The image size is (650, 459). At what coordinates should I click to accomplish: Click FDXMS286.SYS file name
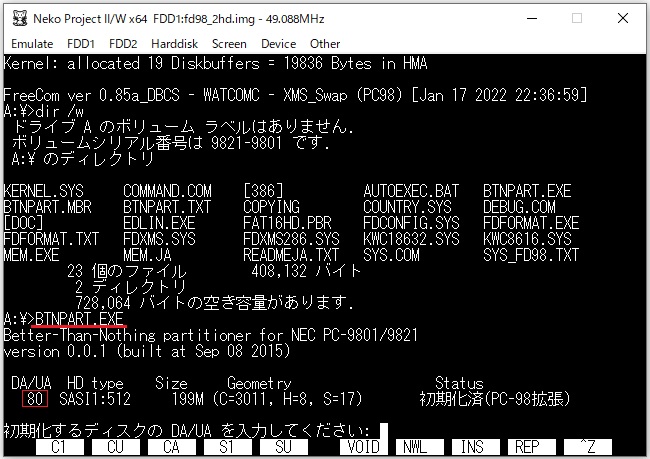(x=291, y=239)
